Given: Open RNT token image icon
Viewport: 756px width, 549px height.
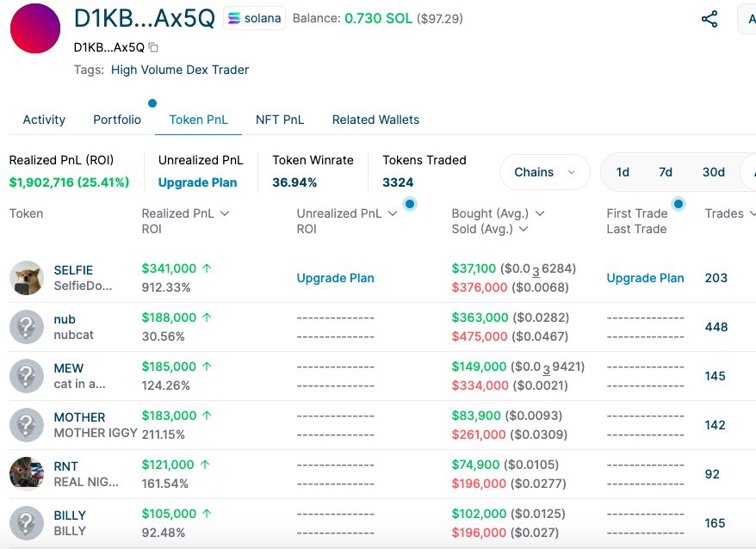Looking at the screenshot, I should click(27, 474).
